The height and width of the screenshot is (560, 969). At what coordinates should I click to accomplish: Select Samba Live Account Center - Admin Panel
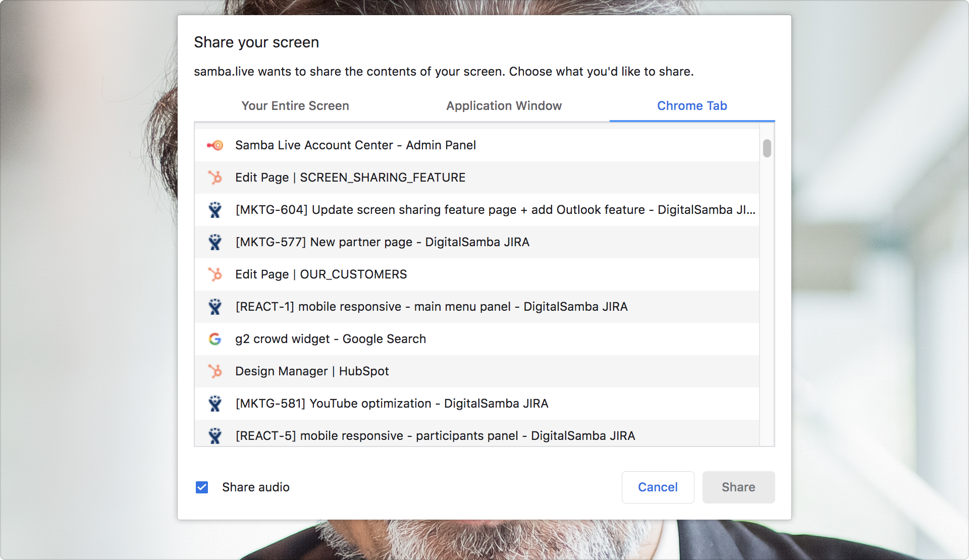[x=477, y=145]
